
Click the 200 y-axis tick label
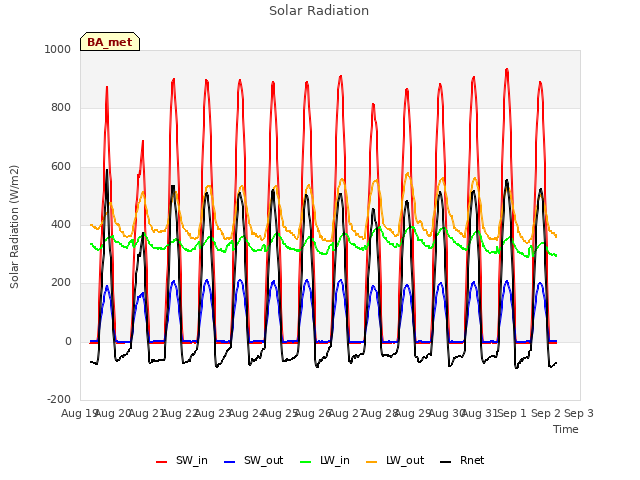[x=61, y=283]
